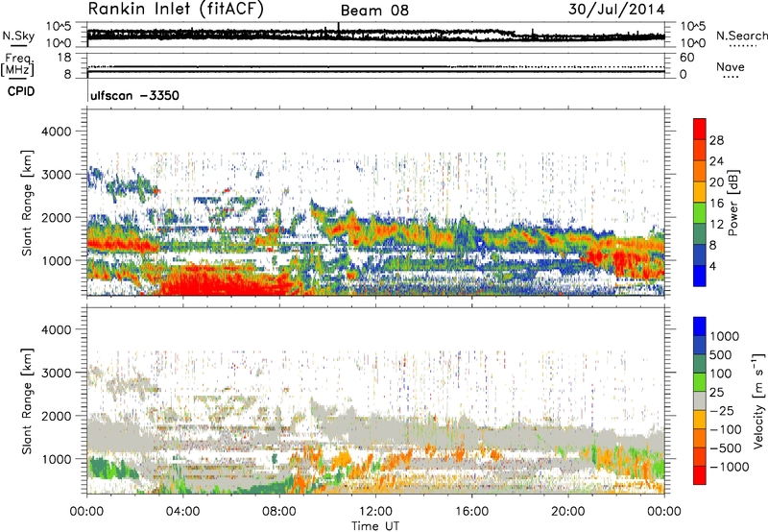The height and width of the screenshot is (532, 768).
Task: Click the Power [dB] color bar
Action: coord(700,203)
